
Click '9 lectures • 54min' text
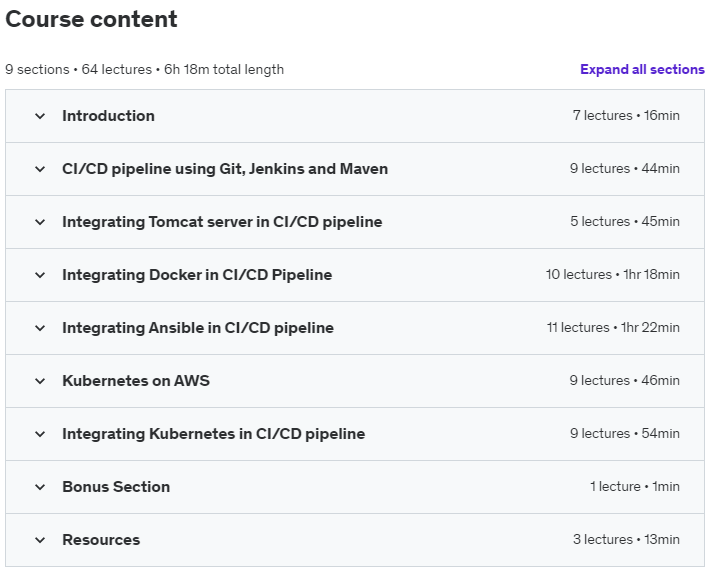click(x=625, y=434)
